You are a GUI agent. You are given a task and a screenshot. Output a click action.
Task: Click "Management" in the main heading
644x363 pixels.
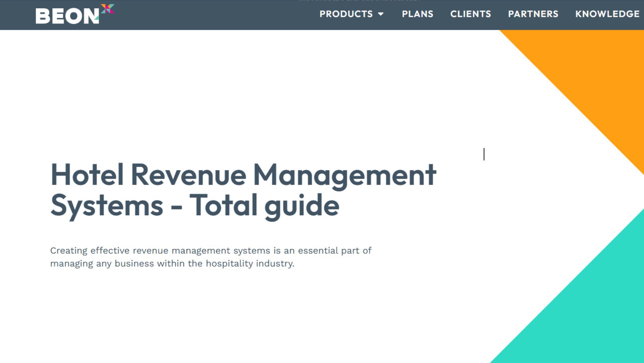[344, 175]
